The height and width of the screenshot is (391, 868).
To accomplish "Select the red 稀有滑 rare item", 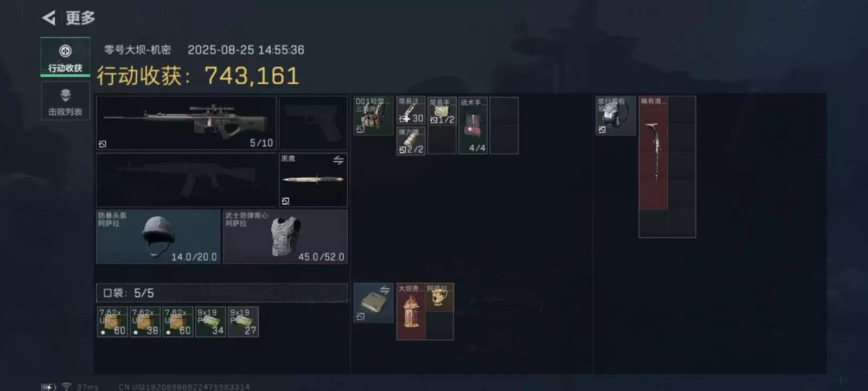I will click(653, 153).
